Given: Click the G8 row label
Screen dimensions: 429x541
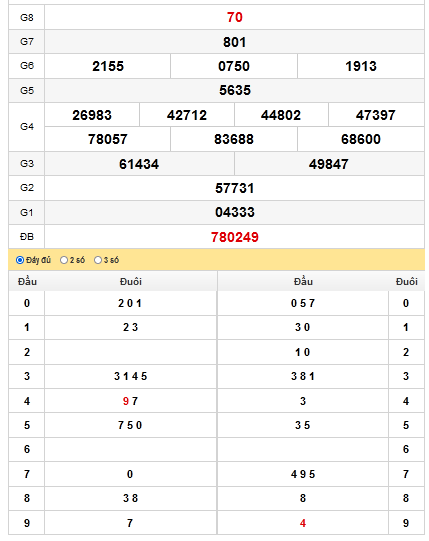Looking at the screenshot, I should [27, 18].
